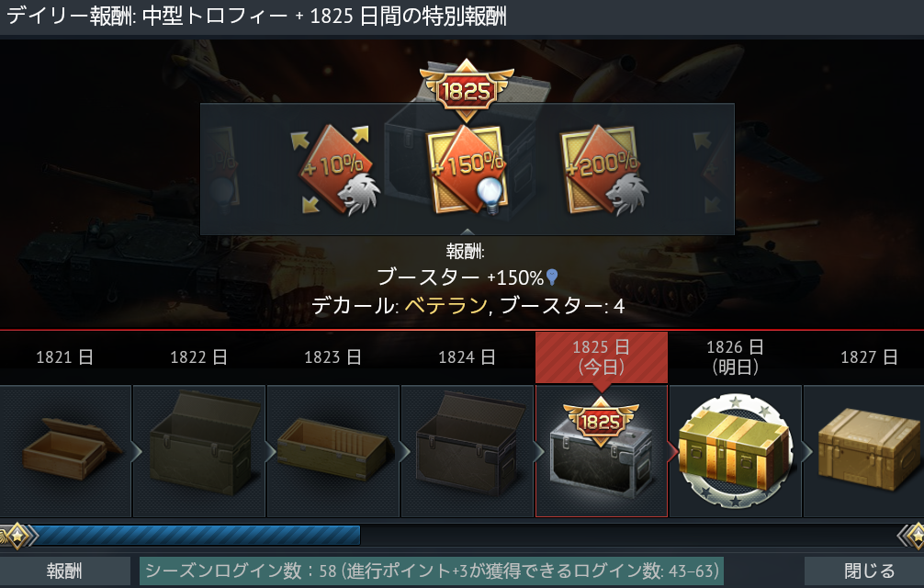Click the season login count info text
The width and height of the screenshot is (924, 588).
coord(432,571)
